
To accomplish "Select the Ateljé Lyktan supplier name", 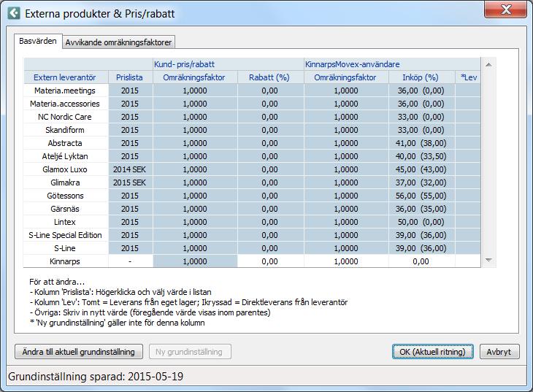I will point(66,156).
